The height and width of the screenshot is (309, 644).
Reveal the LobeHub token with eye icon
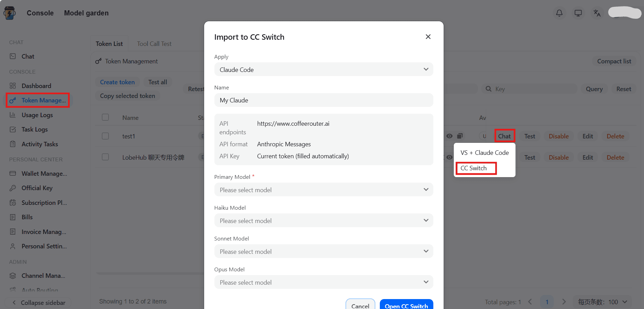point(449,157)
